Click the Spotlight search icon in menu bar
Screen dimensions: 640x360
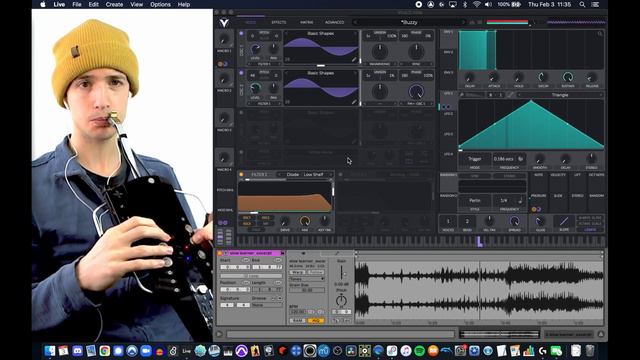(582, 4)
